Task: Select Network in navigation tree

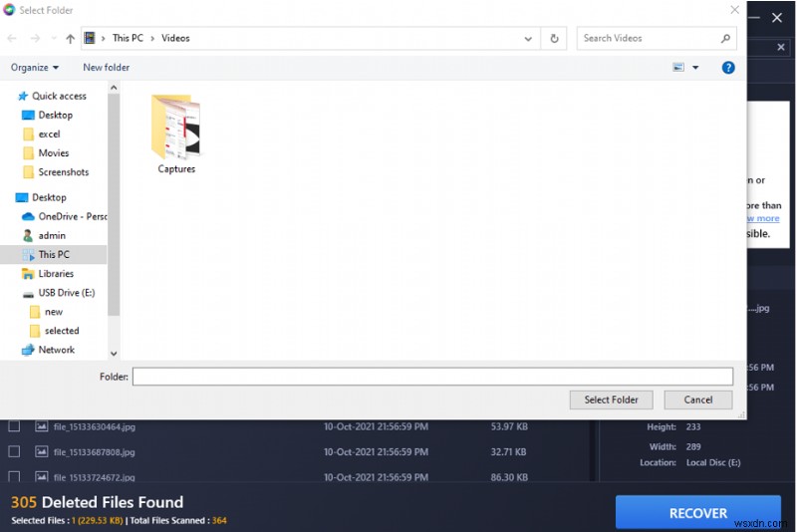Action: click(56, 350)
